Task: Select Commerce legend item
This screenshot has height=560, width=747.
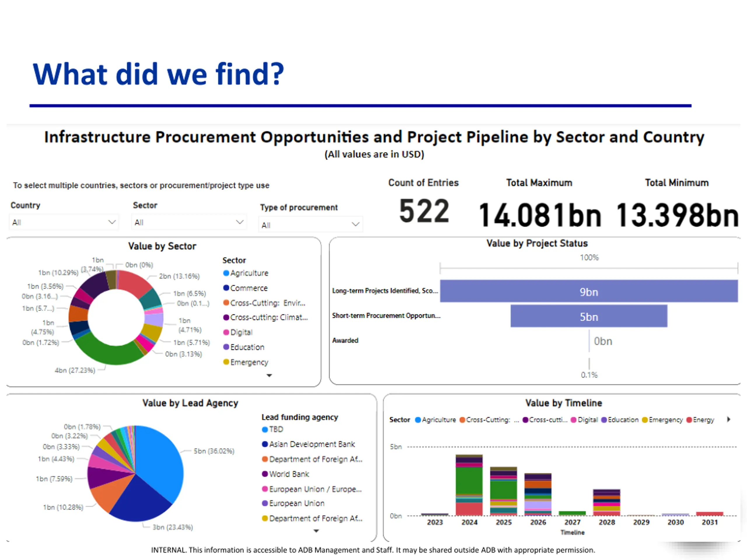Action: click(249, 288)
